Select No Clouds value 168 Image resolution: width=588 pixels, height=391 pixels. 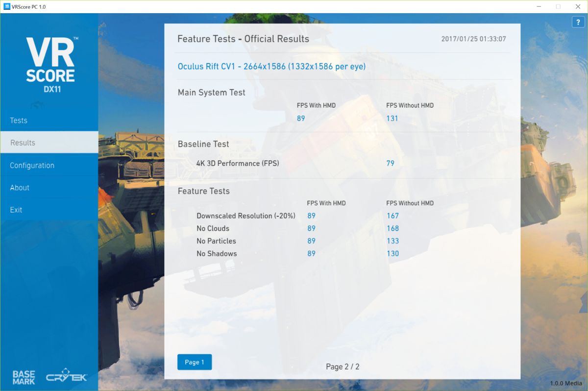point(392,228)
